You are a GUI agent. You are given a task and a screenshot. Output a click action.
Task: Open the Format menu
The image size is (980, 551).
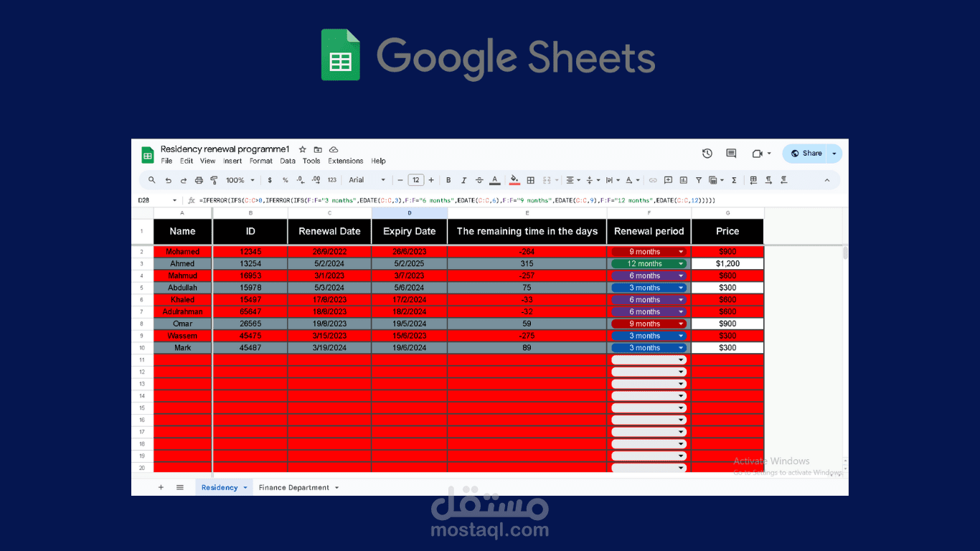tap(261, 161)
